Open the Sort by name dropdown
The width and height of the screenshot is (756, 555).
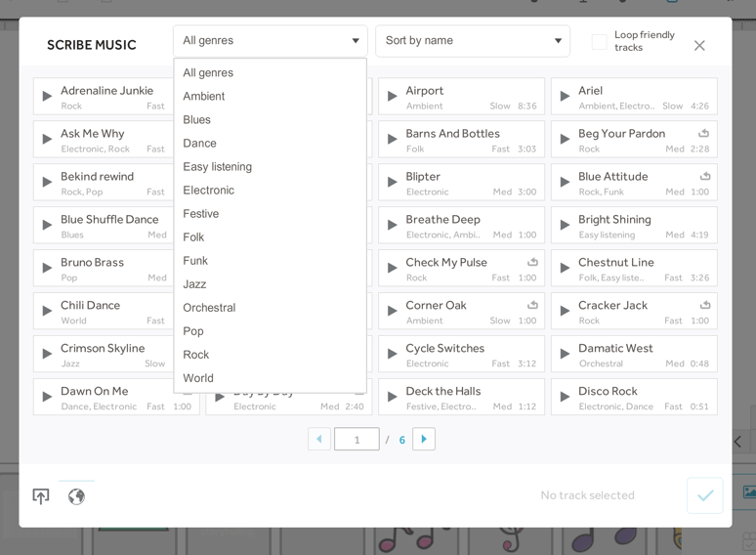pos(473,41)
